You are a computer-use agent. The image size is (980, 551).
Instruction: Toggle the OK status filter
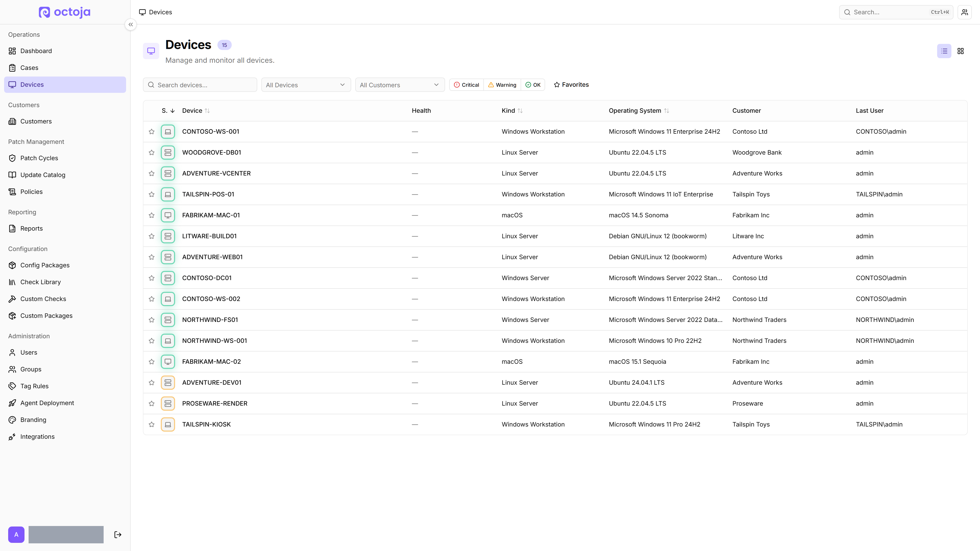coord(533,85)
